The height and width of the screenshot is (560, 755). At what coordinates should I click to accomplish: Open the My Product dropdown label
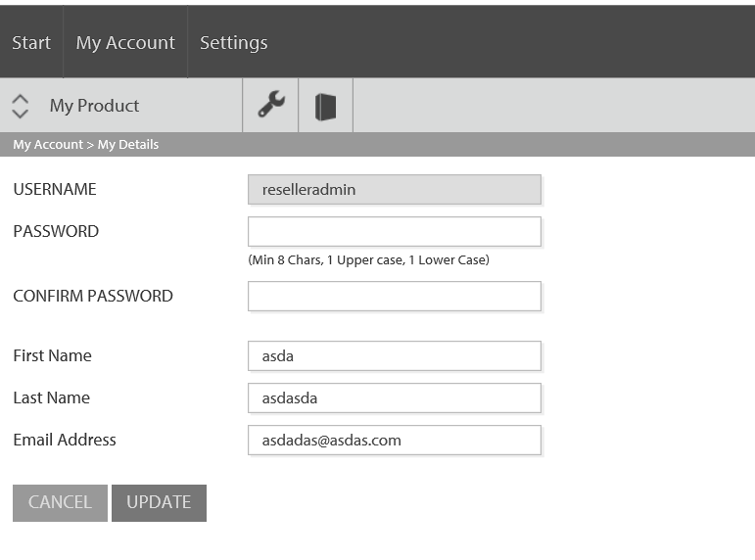pyautogui.click(x=94, y=106)
